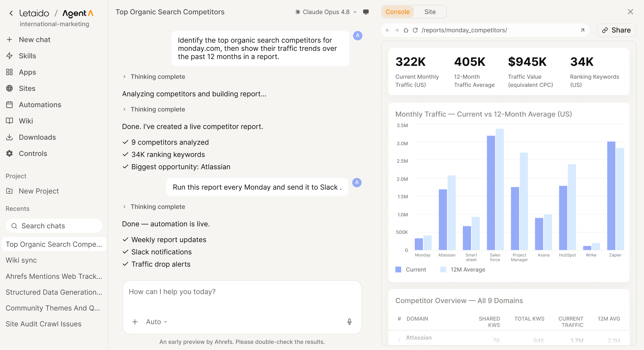Switch to the Site tab
The image size is (644, 350).
430,12
